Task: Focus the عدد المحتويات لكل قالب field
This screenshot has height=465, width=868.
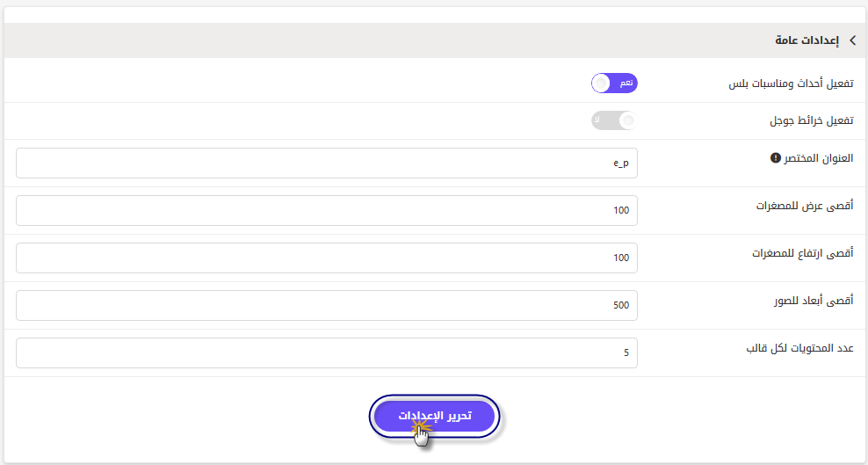Action: click(327, 353)
